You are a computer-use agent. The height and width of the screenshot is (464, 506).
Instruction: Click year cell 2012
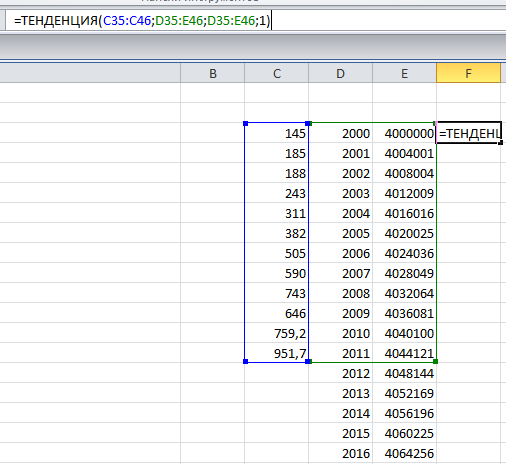(x=340, y=373)
